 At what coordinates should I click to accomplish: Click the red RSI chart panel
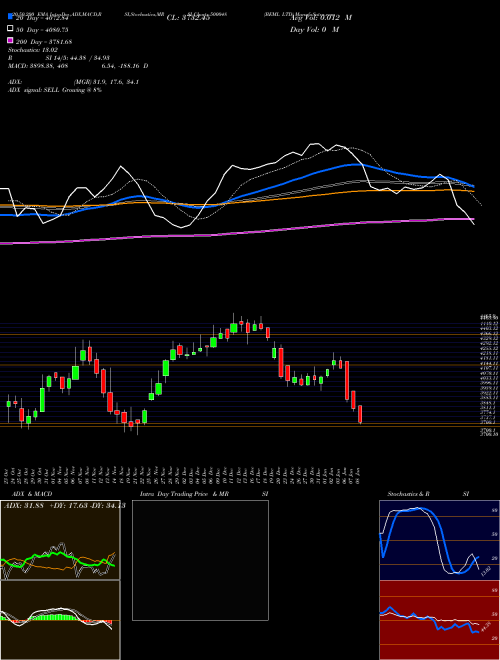click(x=439, y=620)
